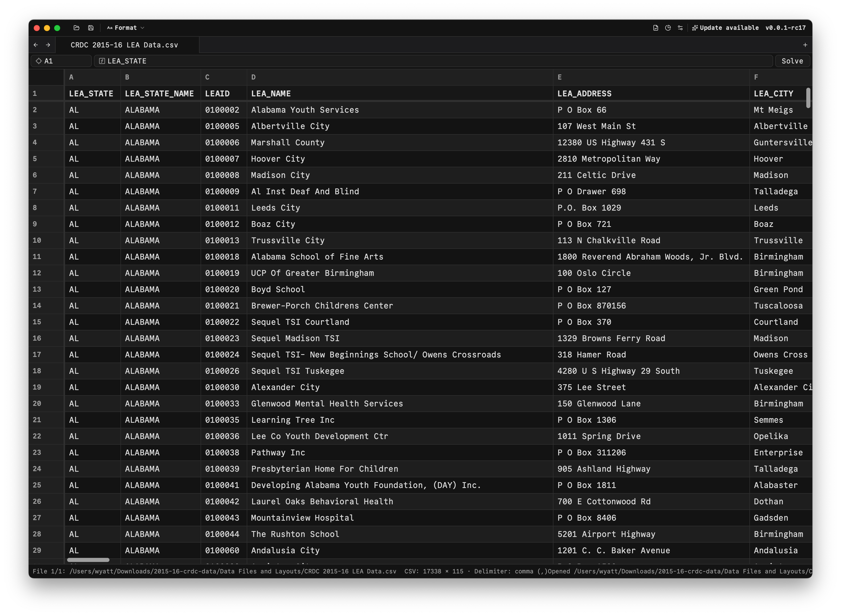Select the Marshall County cell
The image size is (841, 616).
click(400, 143)
